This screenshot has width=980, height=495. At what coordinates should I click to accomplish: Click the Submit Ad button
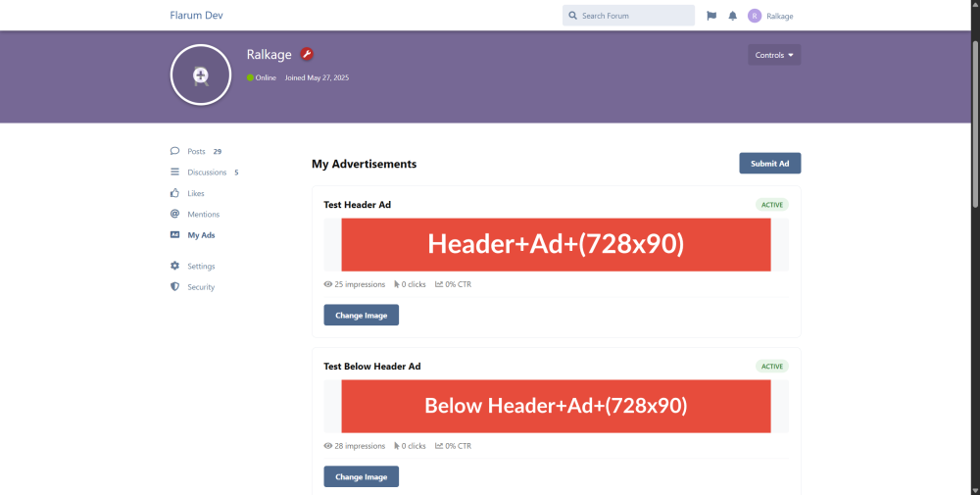tap(770, 163)
